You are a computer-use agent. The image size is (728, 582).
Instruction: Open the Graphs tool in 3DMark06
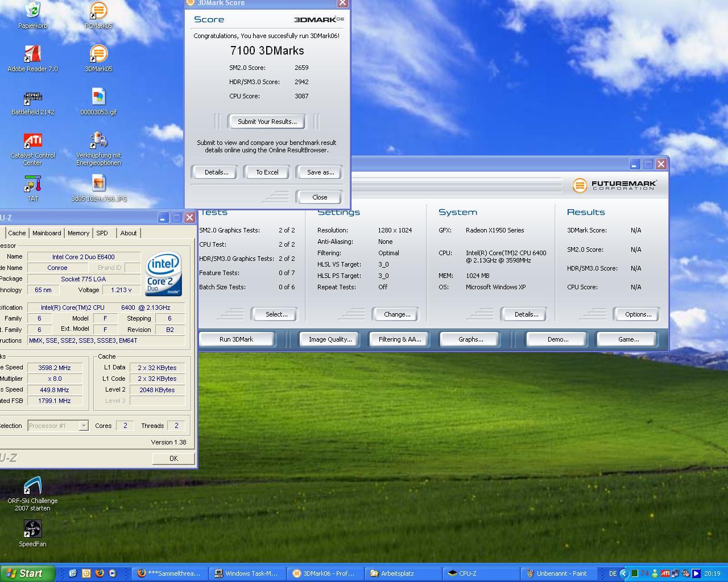click(x=470, y=339)
